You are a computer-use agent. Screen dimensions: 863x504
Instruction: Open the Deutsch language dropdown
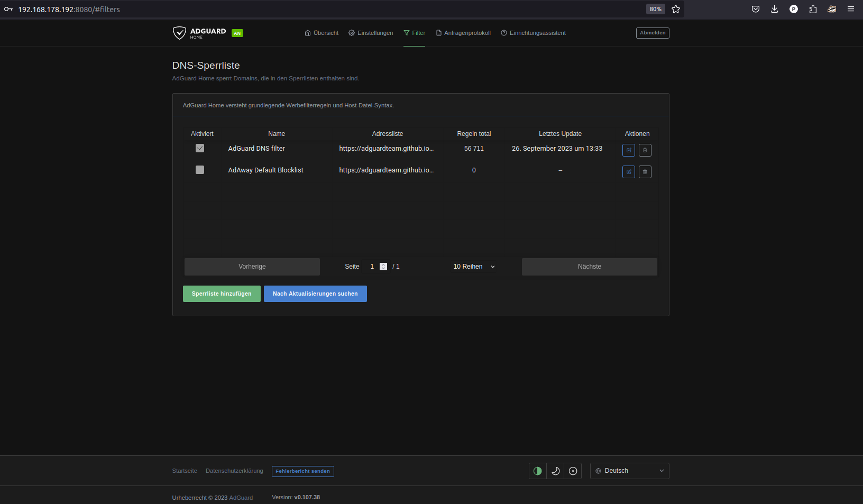pyautogui.click(x=629, y=471)
